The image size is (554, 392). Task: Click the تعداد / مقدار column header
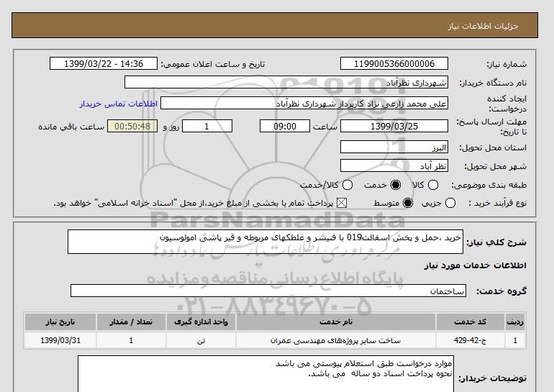tap(131, 322)
